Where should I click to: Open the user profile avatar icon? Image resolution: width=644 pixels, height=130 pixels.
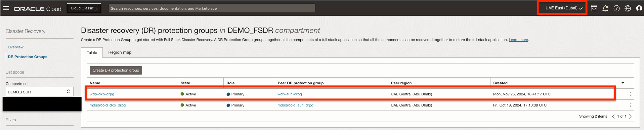(x=639, y=8)
